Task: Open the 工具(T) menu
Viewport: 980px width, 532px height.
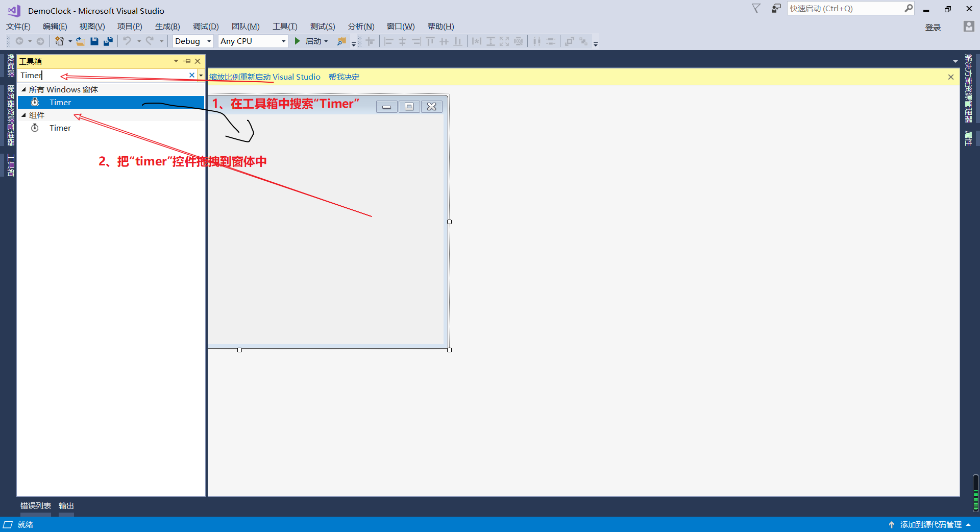Action: (x=285, y=27)
